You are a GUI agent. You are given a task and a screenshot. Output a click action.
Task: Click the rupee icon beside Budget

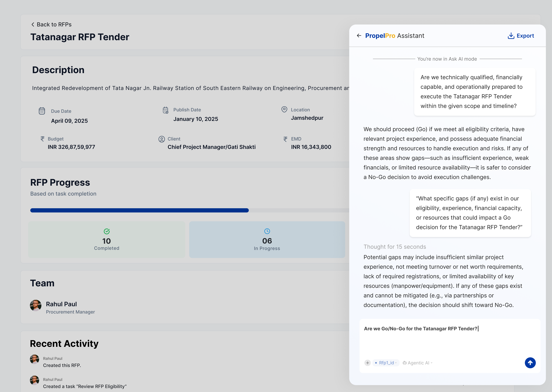(43, 139)
